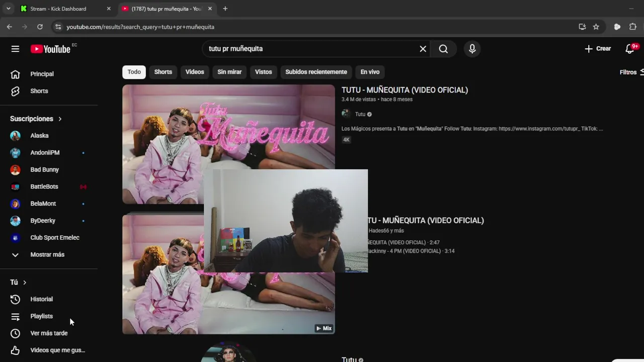644x362 pixels.
Task: Click the install app icon in address bar
Action: coord(582,27)
